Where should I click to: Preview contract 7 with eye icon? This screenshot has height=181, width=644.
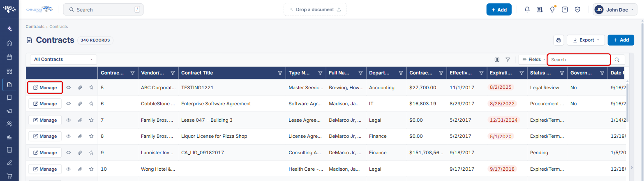[x=69, y=120]
